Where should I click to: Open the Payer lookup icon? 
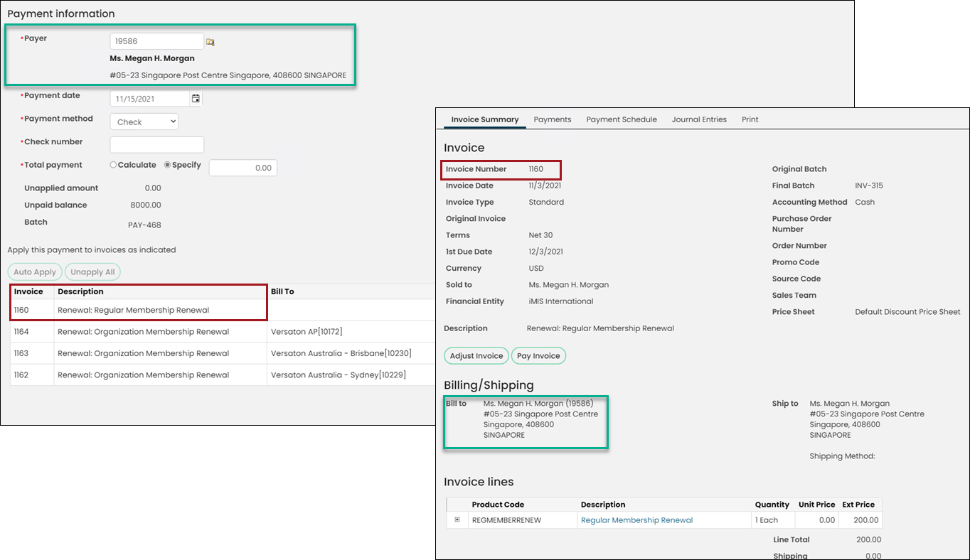(210, 42)
